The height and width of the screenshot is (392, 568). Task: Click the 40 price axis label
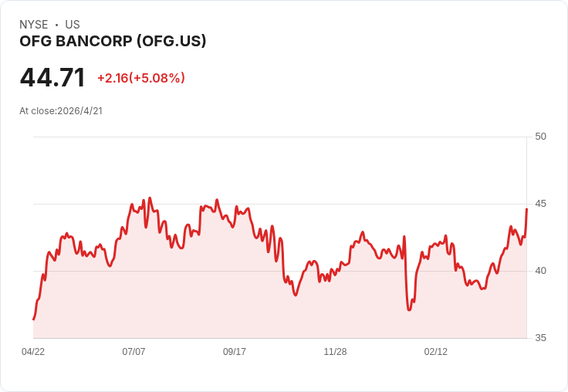[540, 271]
